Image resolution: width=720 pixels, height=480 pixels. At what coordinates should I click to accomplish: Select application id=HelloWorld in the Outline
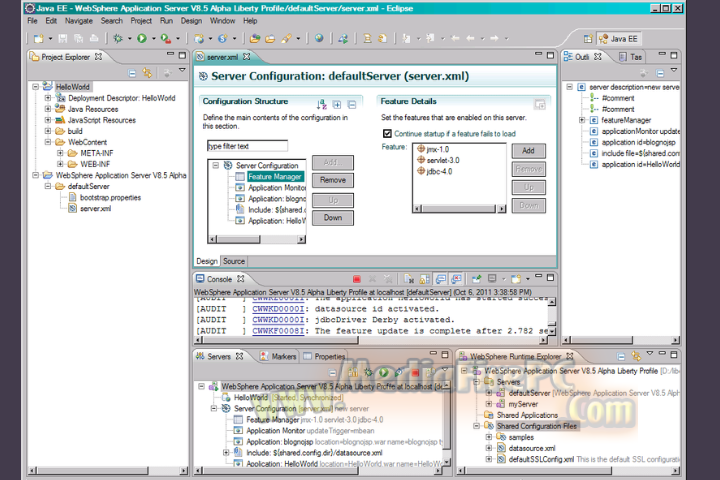[x=641, y=164]
